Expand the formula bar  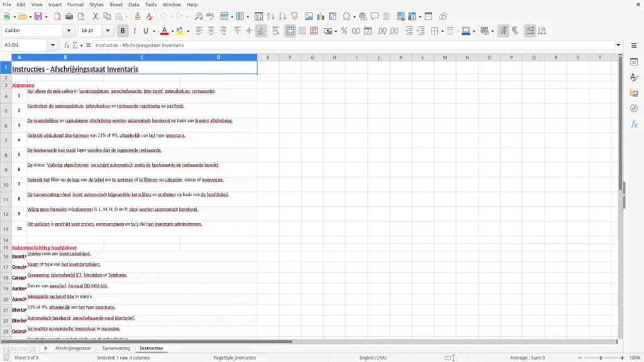coord(618,45)
